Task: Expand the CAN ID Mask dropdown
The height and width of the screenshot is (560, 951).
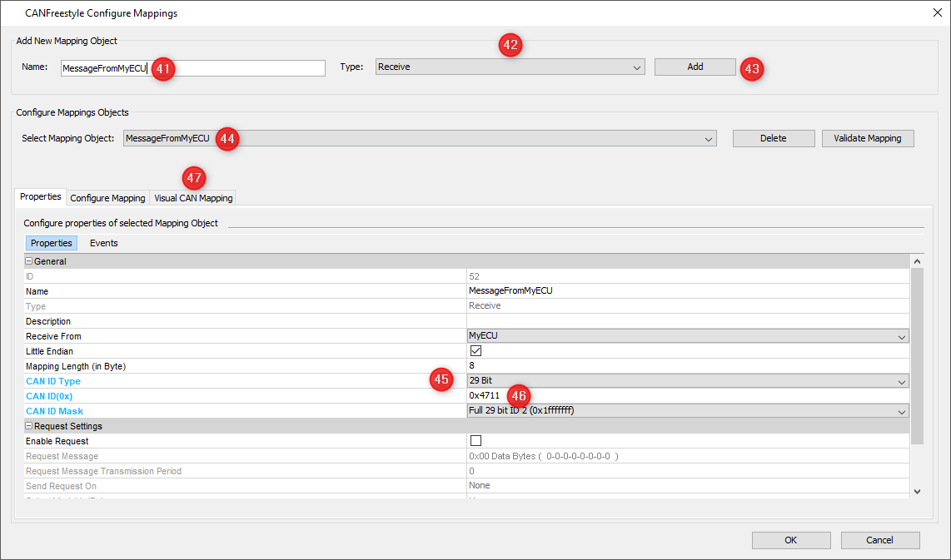Action: (x=687, y=411)
